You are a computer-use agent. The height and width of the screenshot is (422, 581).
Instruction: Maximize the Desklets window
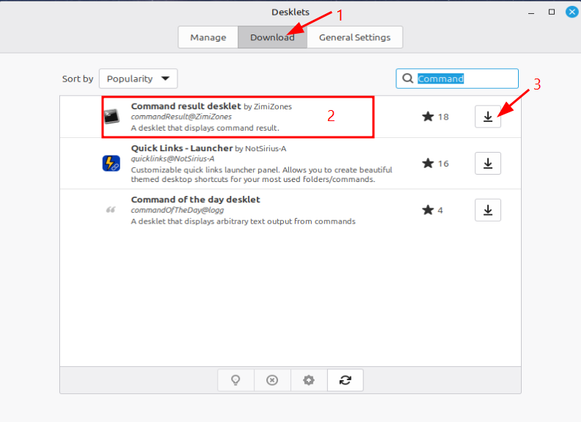(551, 12)
